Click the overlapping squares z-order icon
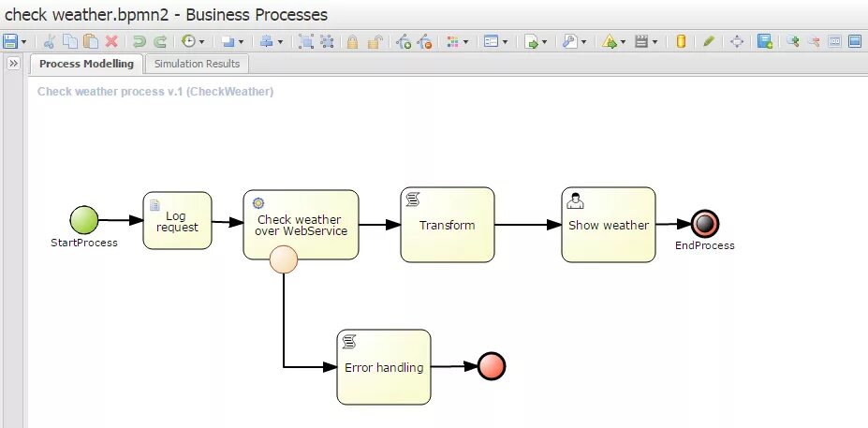 (x=228, y=41)
